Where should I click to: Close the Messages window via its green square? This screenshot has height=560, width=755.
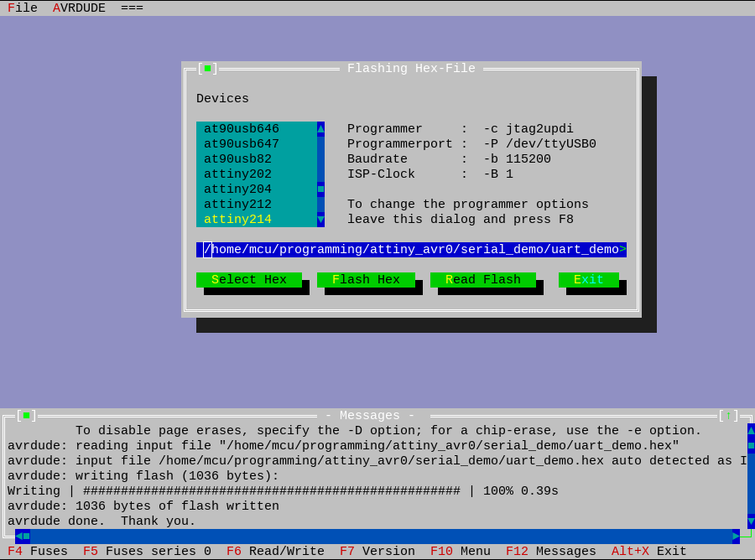[x=27, y=415]
